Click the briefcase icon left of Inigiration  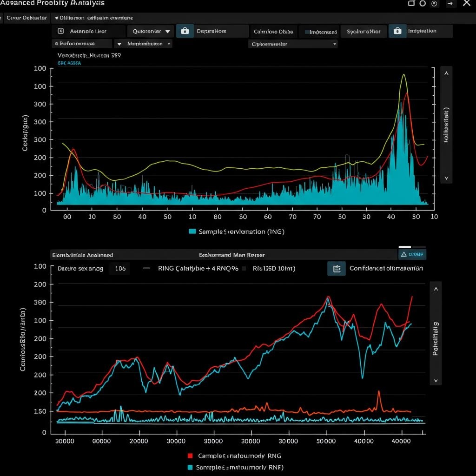[x=397, y=31]
